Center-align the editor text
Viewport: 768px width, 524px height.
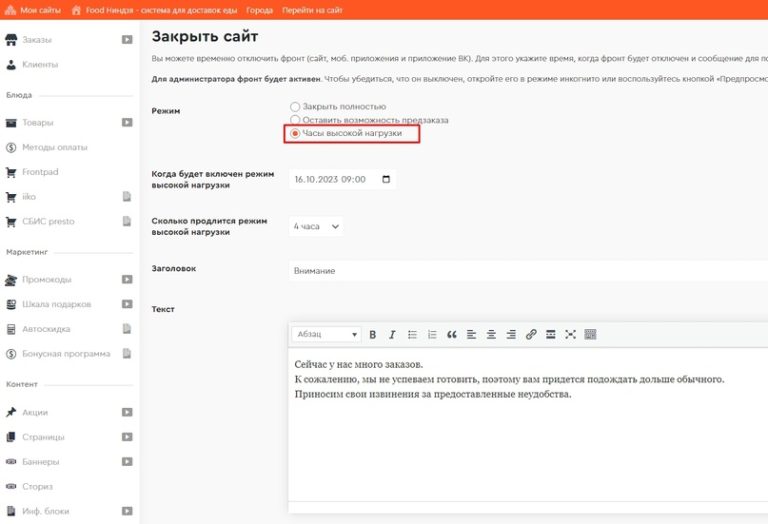click(491, 335)
